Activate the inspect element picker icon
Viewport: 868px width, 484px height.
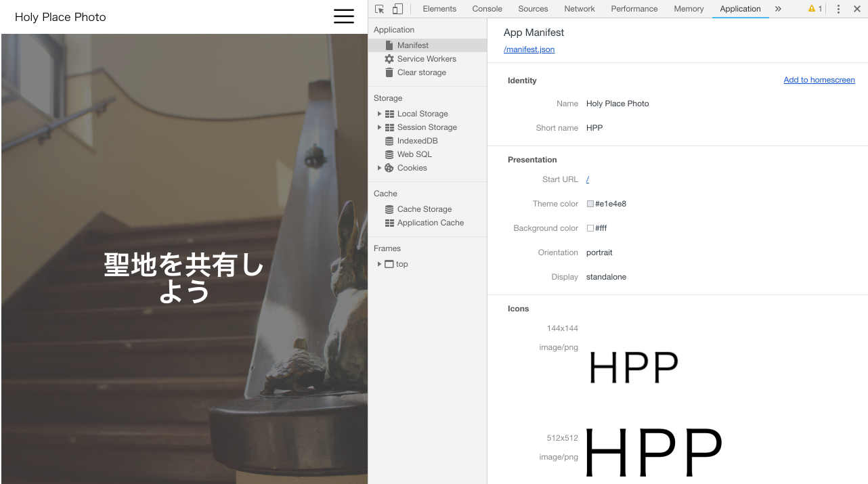pos(379,9)
